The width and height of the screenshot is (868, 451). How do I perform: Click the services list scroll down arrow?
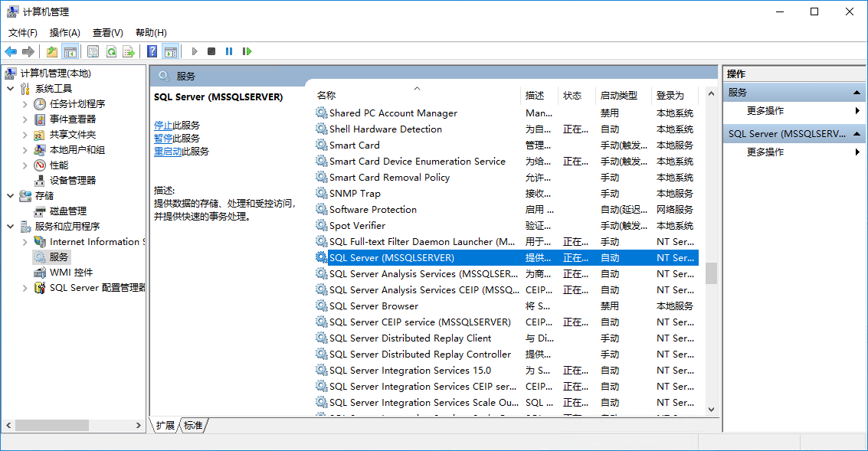(x=712, y=410)
